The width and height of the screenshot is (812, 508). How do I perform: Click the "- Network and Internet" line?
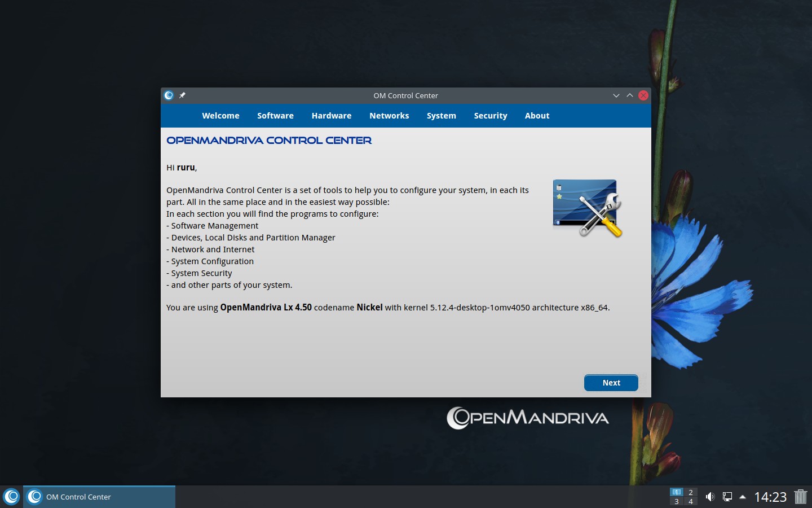[210, 249]
